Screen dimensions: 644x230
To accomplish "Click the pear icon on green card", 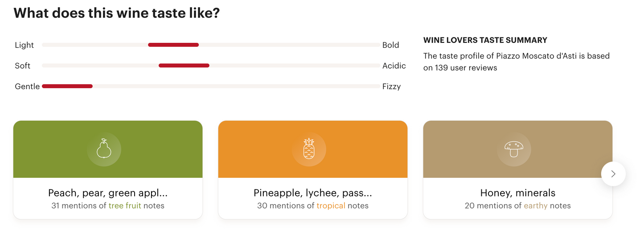I will [x=104, y=149].
